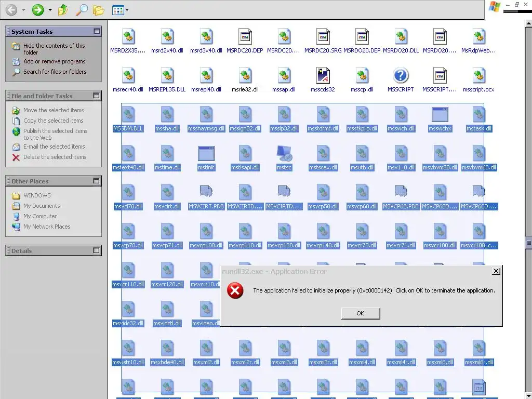Toggle the Folders pane button
Screen dimensions: 532x399
tap(98, 10)
